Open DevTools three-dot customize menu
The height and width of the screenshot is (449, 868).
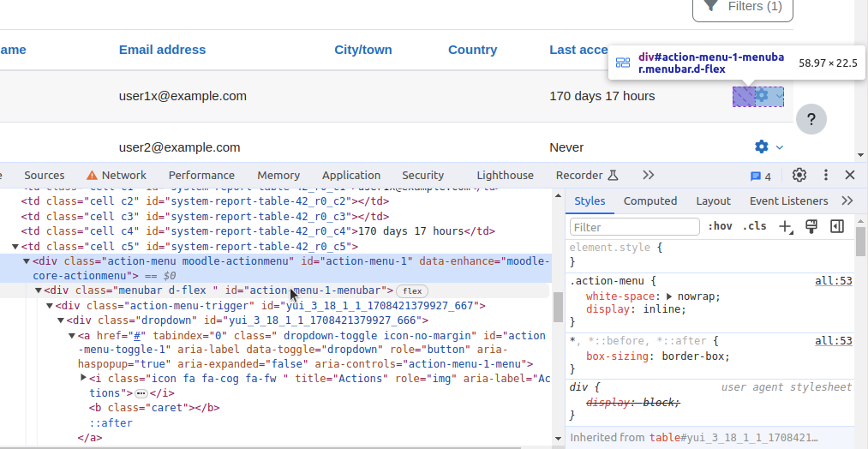pos(825,175)
